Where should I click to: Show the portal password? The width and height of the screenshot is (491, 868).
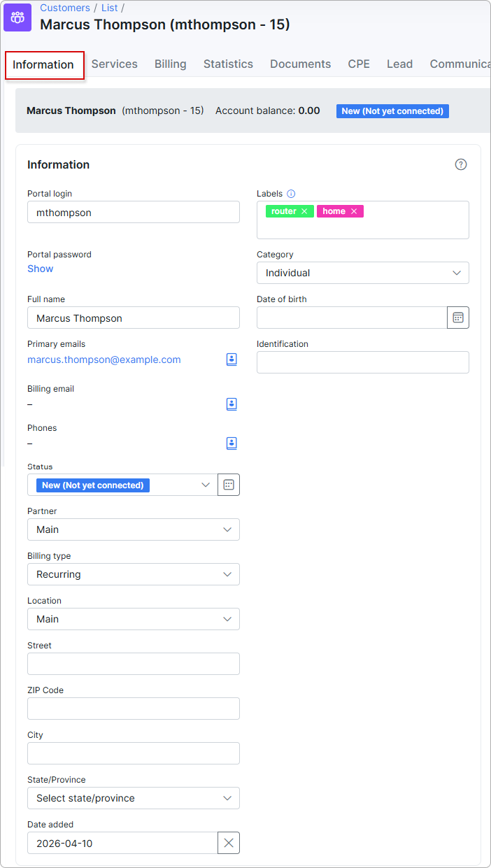(41, 269)
